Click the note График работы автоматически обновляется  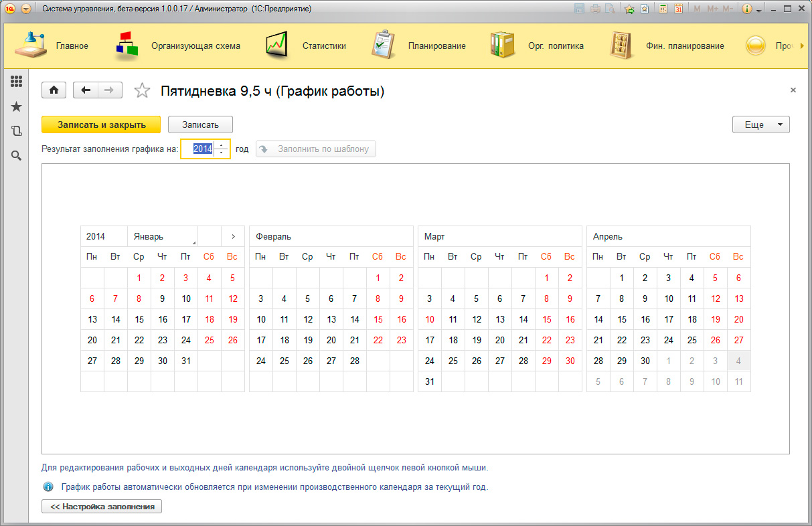pyautogui.click(x=274, y=487)
